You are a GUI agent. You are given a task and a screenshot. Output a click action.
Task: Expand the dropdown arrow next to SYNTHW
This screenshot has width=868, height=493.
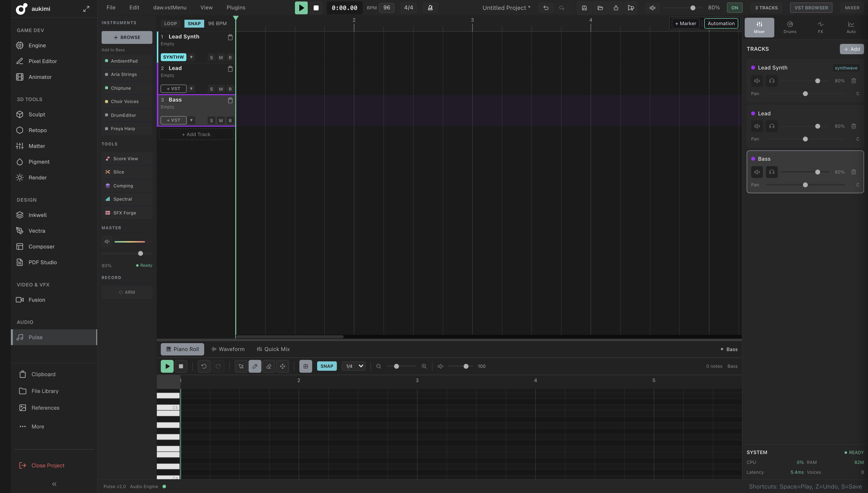191,57
